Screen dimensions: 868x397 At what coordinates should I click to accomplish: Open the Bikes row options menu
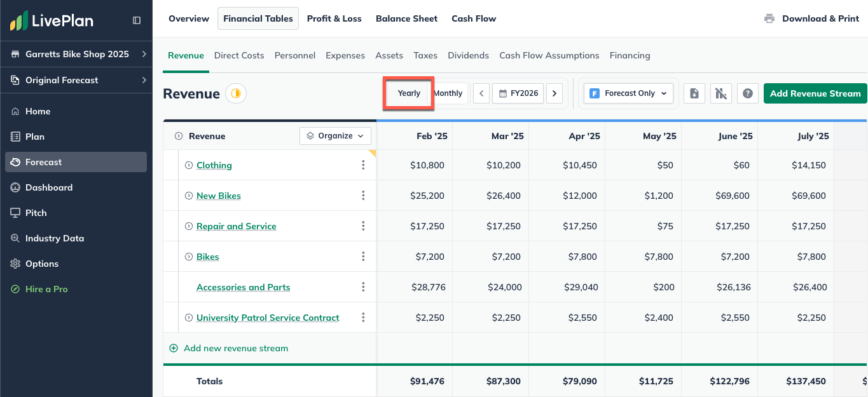pyautogui.click(x=363, y=257)
